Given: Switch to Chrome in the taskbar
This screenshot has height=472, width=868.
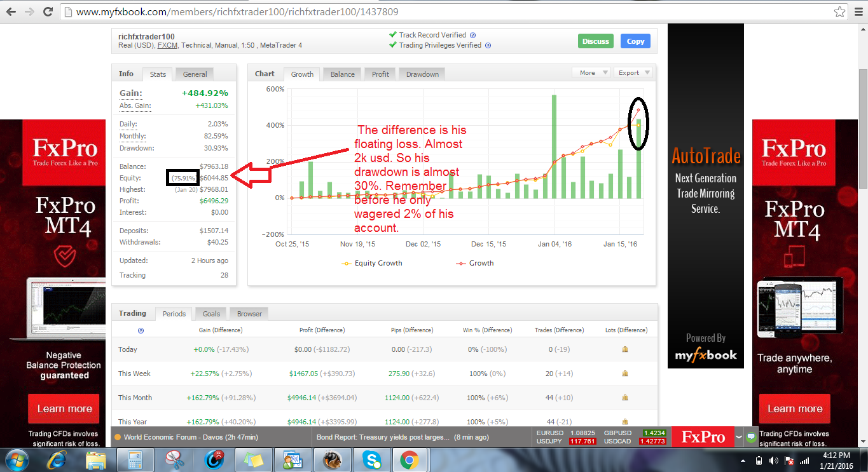Looking at the screenshot, I should pos(409,460).
